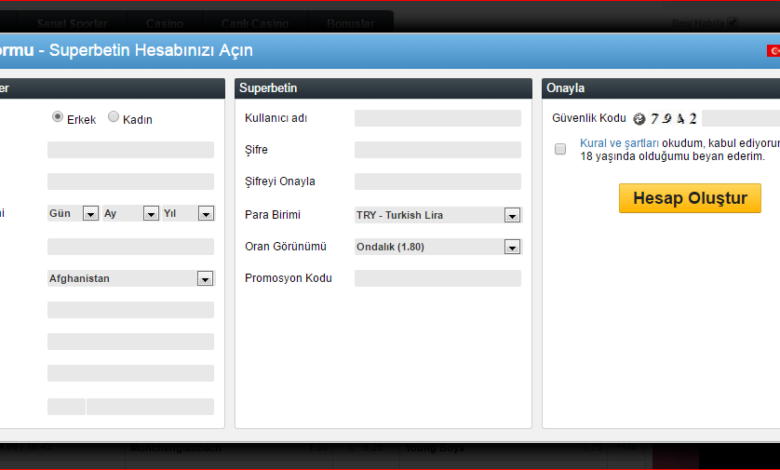
Task: Check the Kural ve şartları agreement checkbox
Action: tap(560, 149)
